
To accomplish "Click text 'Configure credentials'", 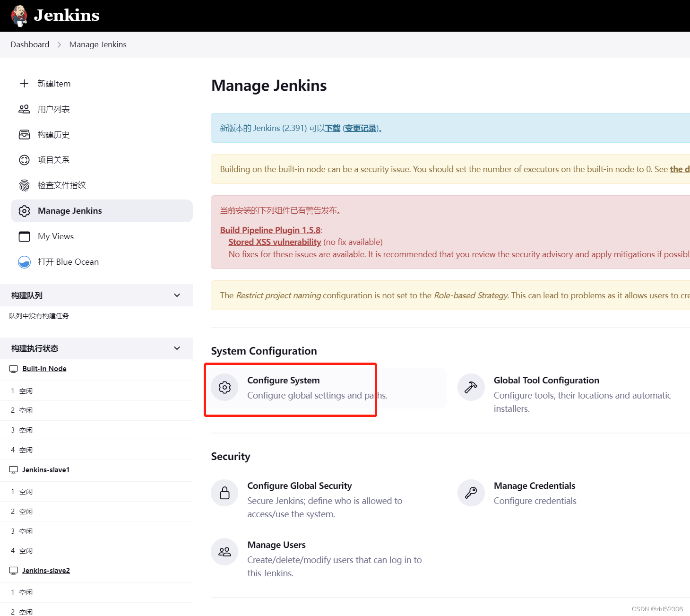I will click(x=535, y=501).
